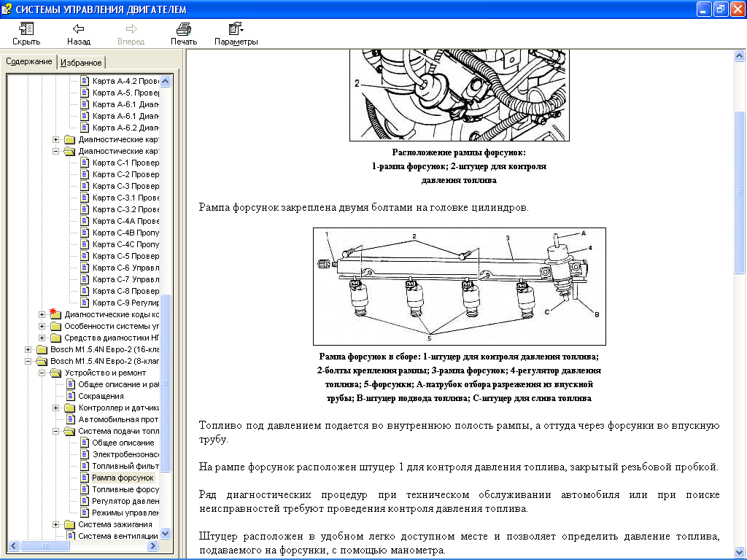The width and height of the screenshot is (747, 560).
Task: Switch to the Избранное tab
Action: click(x=81, y=63)
